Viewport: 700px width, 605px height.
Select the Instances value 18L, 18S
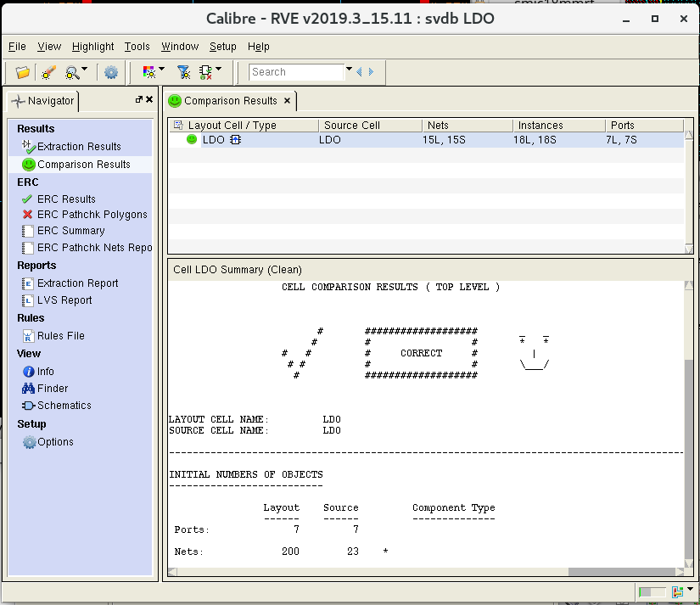point(535,140)
